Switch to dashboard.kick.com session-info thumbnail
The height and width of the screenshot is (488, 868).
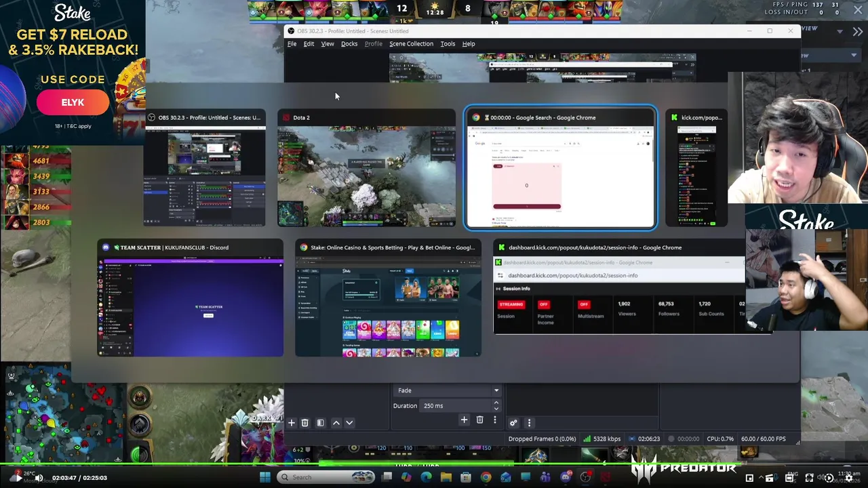[x=619, y=286]
